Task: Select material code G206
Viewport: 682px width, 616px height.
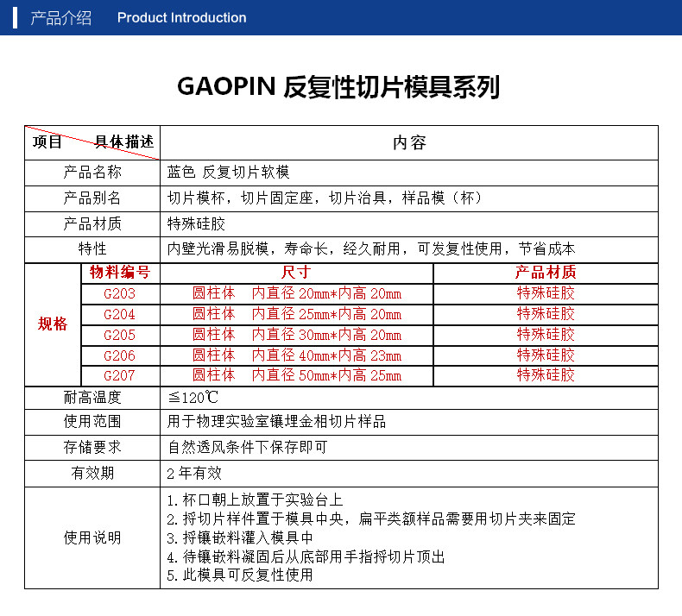Action: (120, 355)
